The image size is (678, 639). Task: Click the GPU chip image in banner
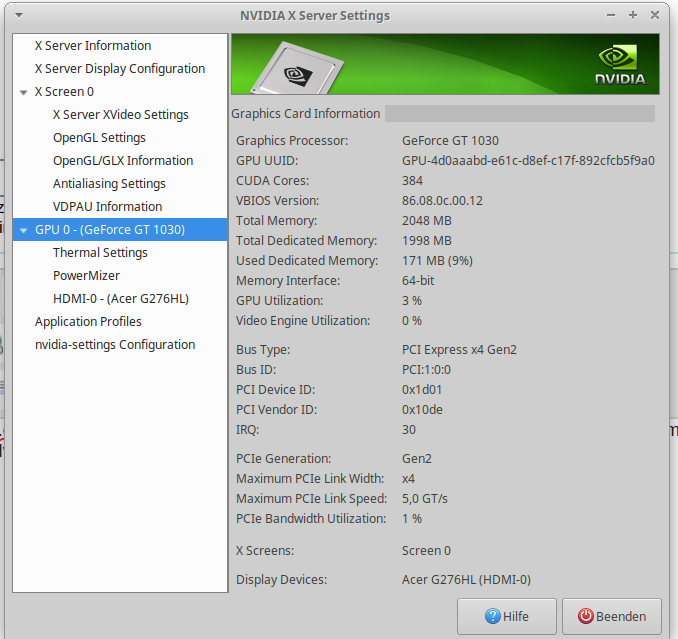[297, 68]
